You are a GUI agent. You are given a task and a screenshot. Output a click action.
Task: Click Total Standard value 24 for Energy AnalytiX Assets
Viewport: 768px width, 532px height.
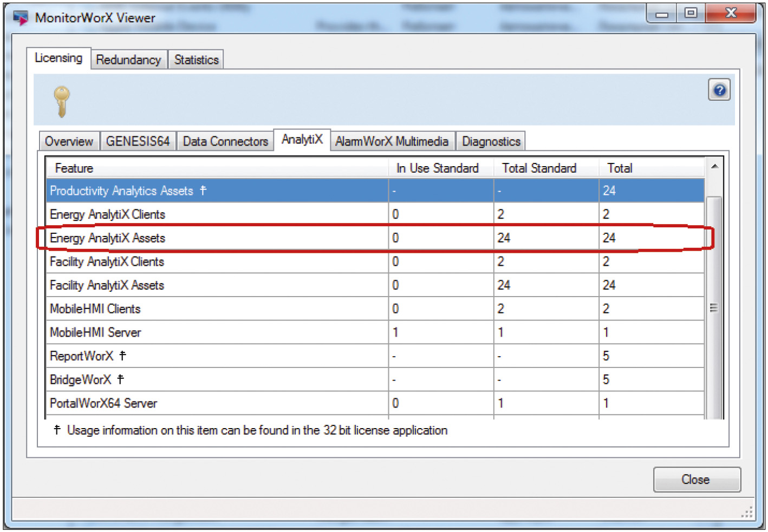[504, 238]
